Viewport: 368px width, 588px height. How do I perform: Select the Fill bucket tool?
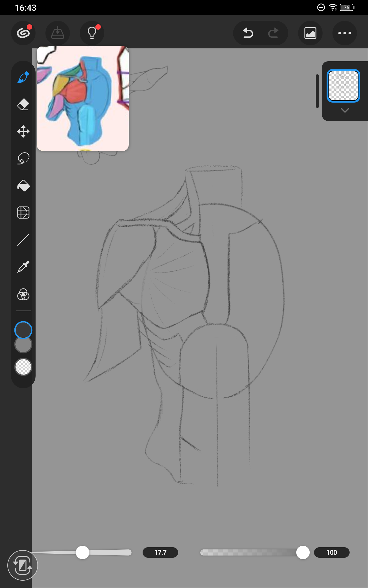pos(23,186)
